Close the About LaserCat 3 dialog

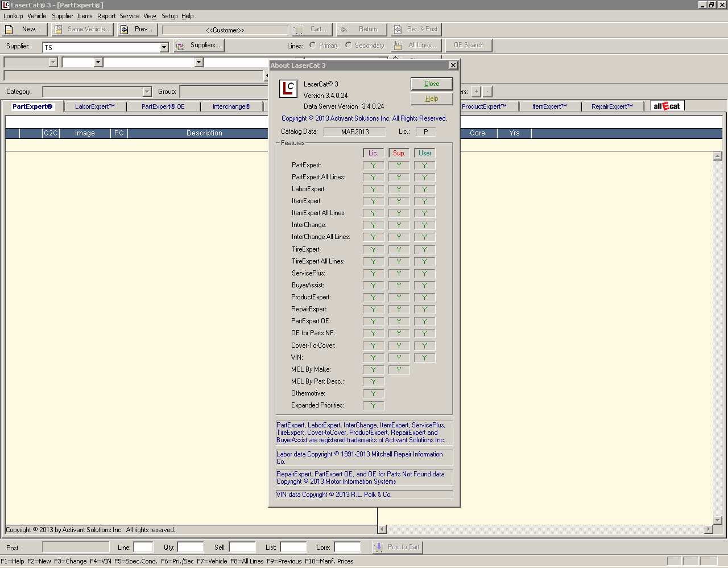432,84
